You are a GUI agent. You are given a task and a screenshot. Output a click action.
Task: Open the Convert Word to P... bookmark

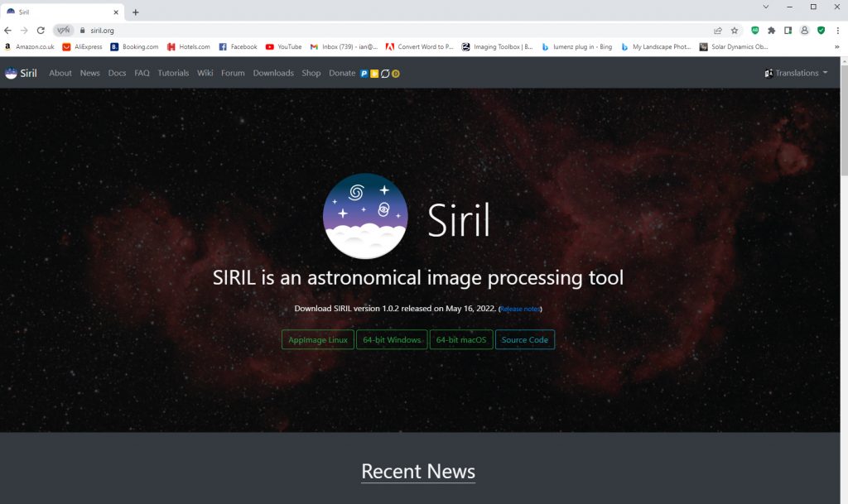pos(419,47)
